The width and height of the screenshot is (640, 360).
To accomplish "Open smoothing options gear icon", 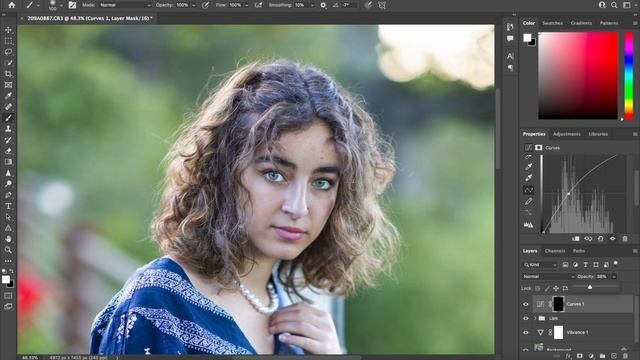I will pos(323,5).
